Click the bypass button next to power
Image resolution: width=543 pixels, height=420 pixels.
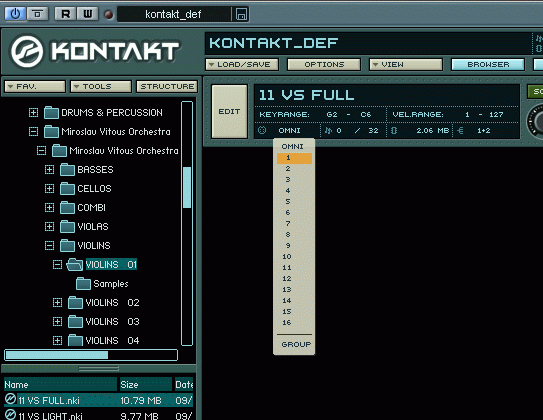tap(38, 14)
